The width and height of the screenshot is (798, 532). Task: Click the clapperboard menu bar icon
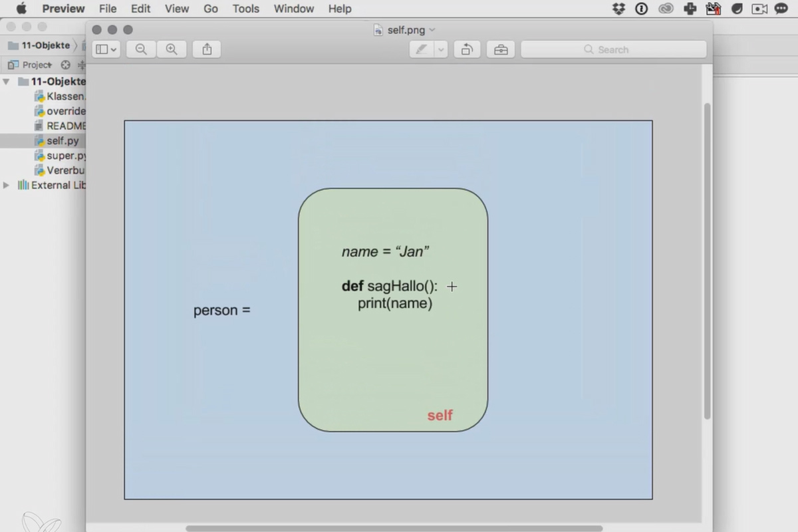(x=714, y=9)
